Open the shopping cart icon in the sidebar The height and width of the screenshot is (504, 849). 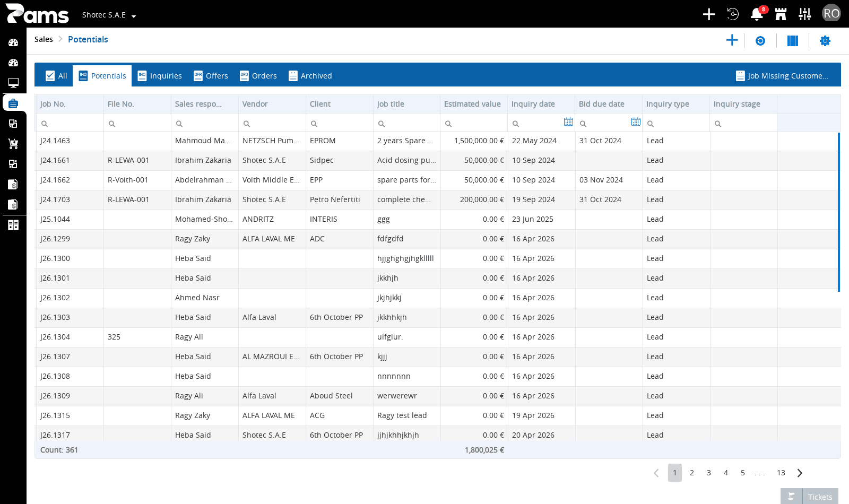pos(13,144)
